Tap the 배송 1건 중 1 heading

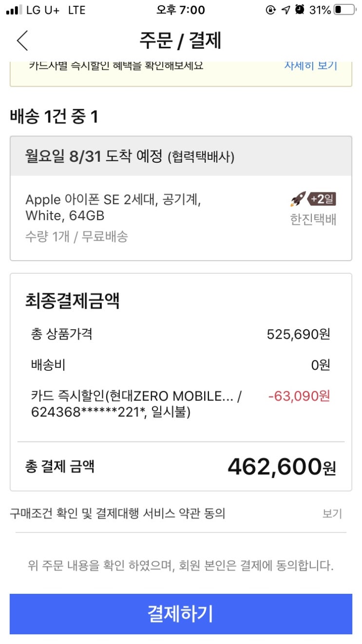tap(54, 117)
